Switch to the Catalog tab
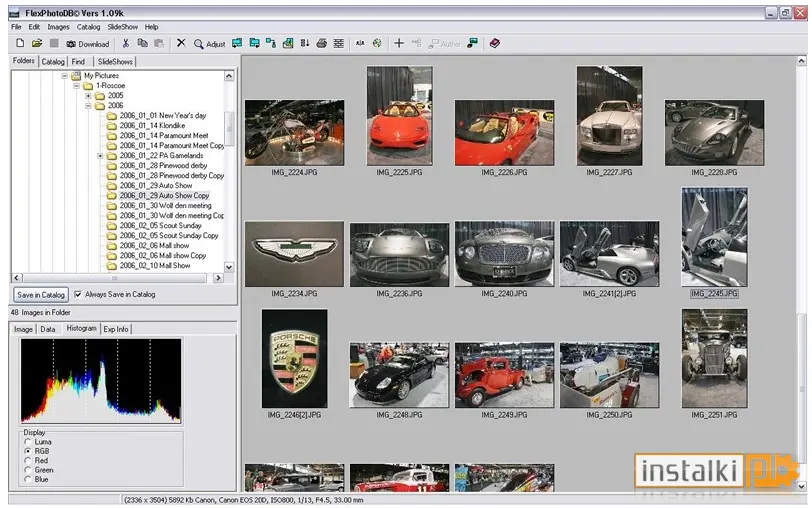The image size is (812, 508). [53, 62]
